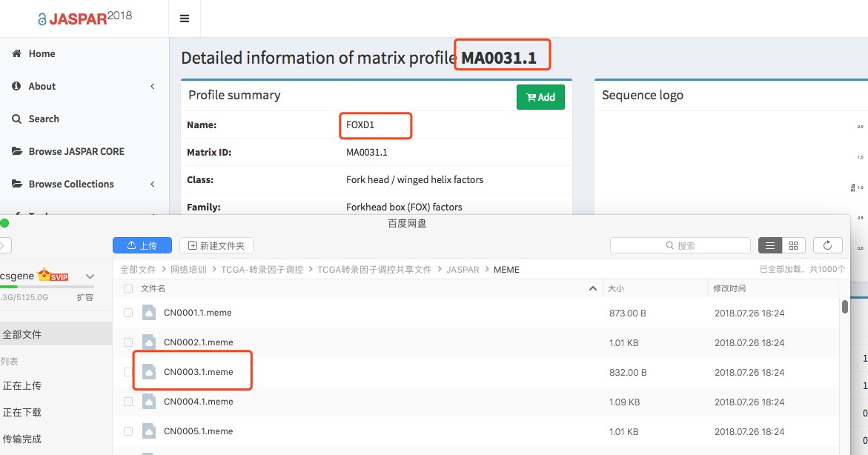The width and height of the screenshot is (868, 455).
Task: Click the SVIP crown badge
Action: 53,275
